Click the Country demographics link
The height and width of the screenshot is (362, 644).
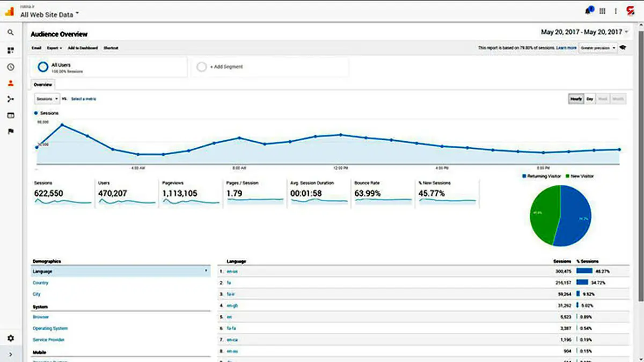[41, 283]
